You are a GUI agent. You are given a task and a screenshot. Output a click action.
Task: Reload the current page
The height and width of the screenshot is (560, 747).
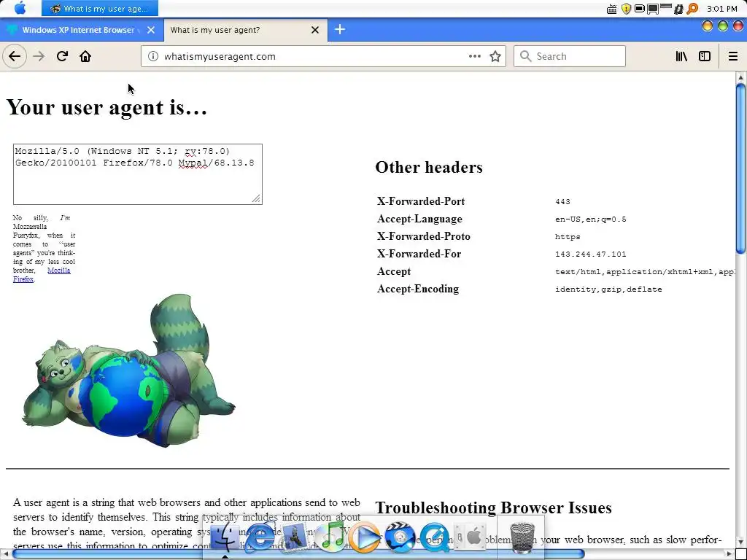[62, 56]
